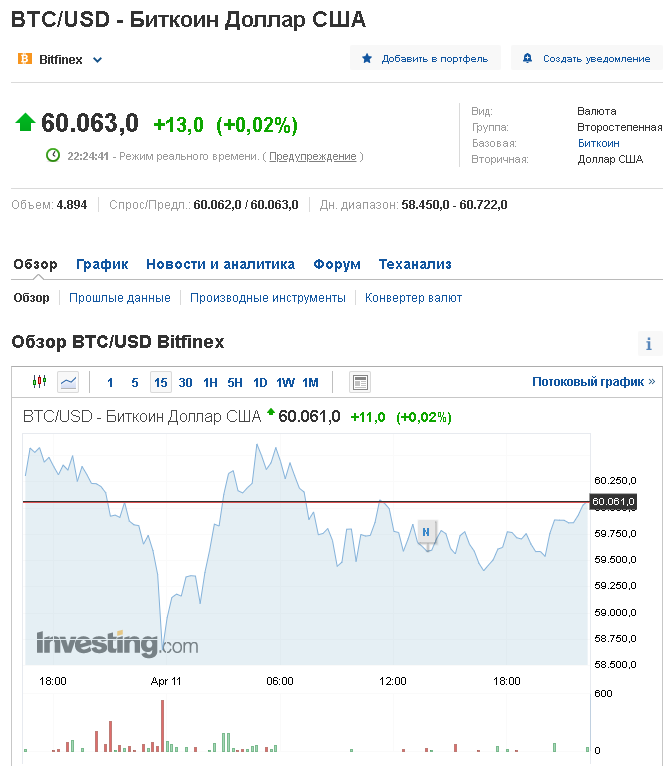Screen dimensions: 668x766
Task: Set chart interval to 1W
Action: tap(285, 383)
